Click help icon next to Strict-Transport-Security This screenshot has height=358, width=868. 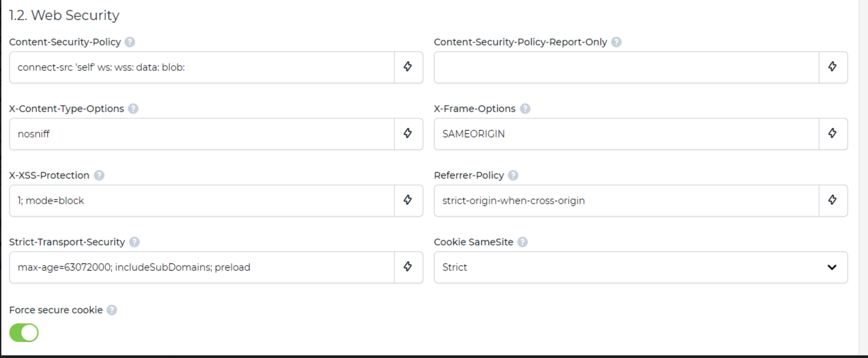[134, 242]
